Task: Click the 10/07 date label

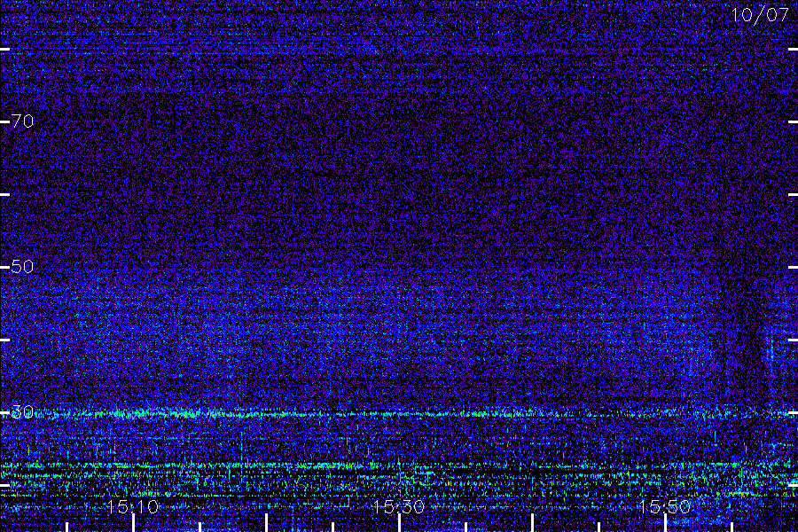Action: click(760, 15)
